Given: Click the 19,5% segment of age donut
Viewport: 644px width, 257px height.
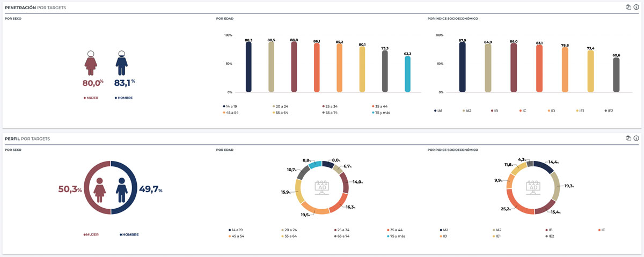Looking at the screenshot, I should (313, 210).
